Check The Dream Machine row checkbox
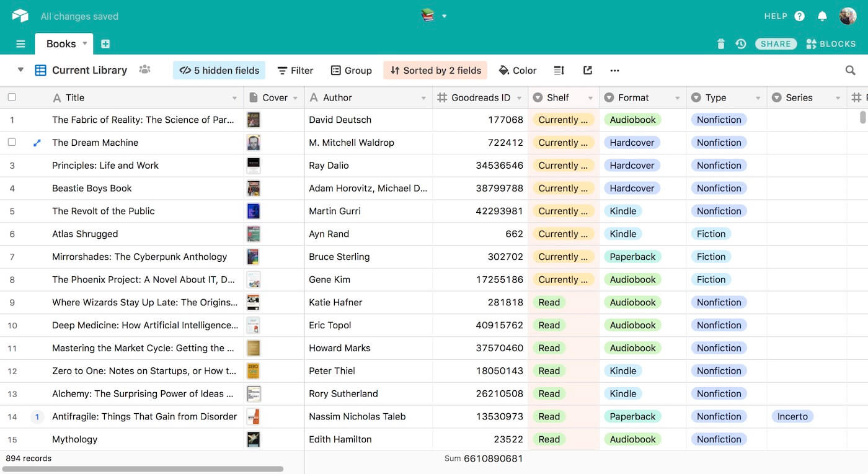 (12, 142)
